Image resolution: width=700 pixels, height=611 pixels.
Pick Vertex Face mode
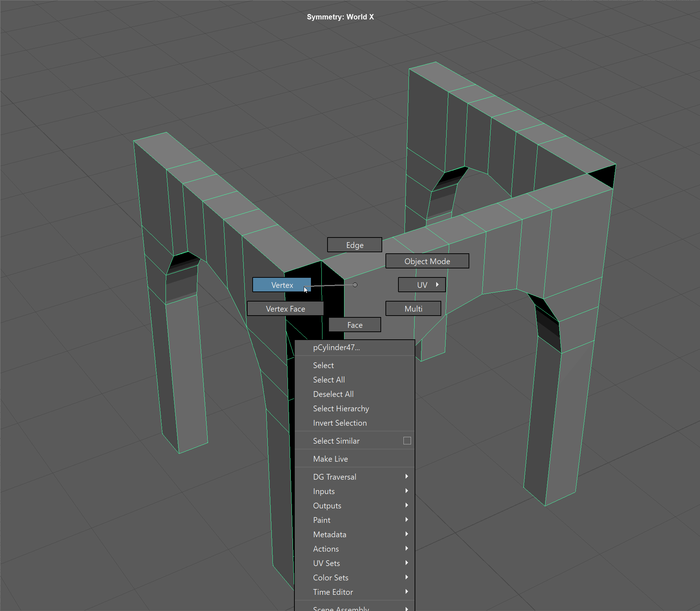(285, 309)
